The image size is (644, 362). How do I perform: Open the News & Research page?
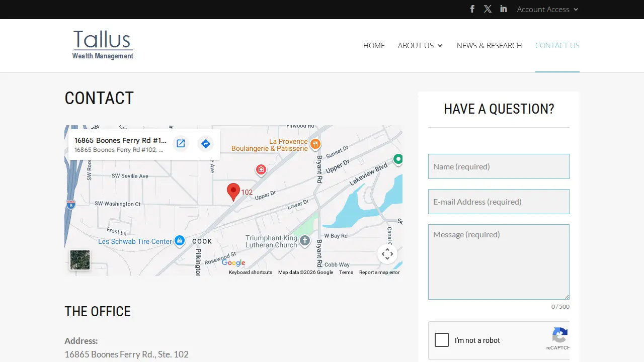coord(489,45)
